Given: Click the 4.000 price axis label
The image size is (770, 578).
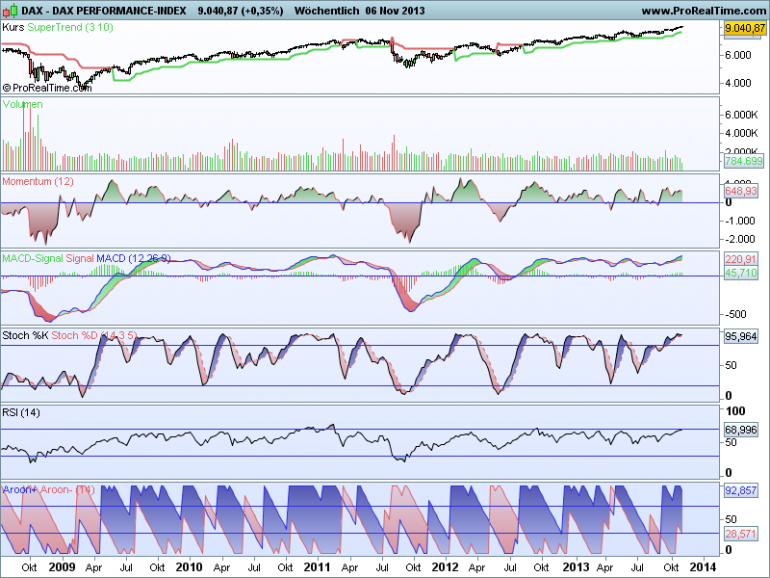Looking at the screenshot, I should coord(738,83).
